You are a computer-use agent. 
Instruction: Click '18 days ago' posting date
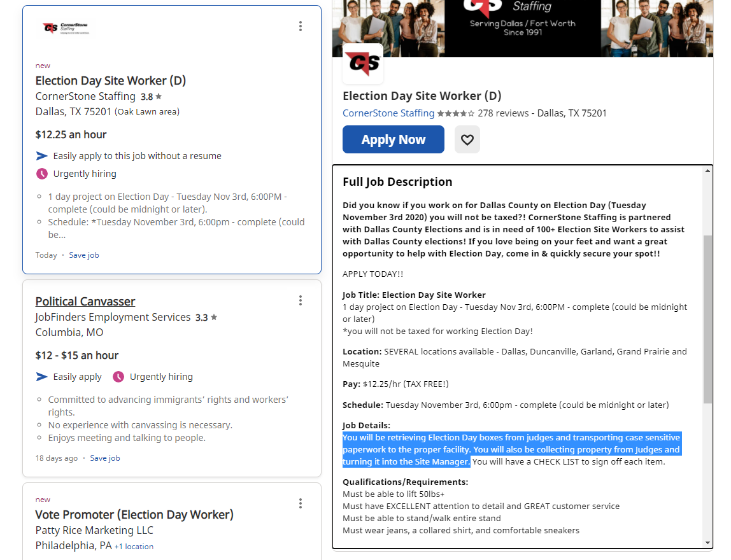pos(57,458)
